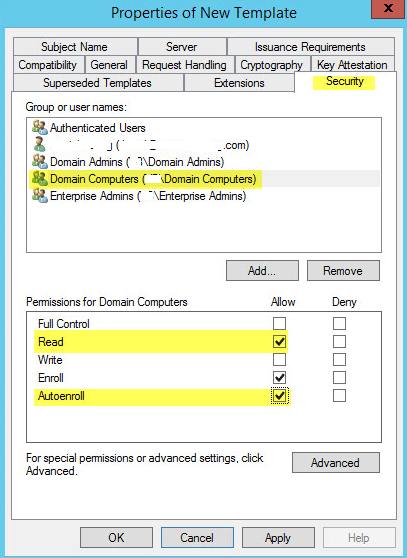This screenshot has height=558, width=407.
Task: Check Deny for Enroll permission
Action: (339, 378)
